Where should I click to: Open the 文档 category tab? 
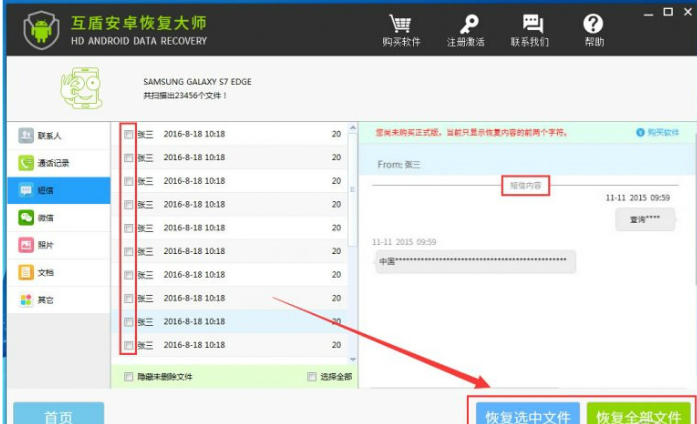(59, 272)
